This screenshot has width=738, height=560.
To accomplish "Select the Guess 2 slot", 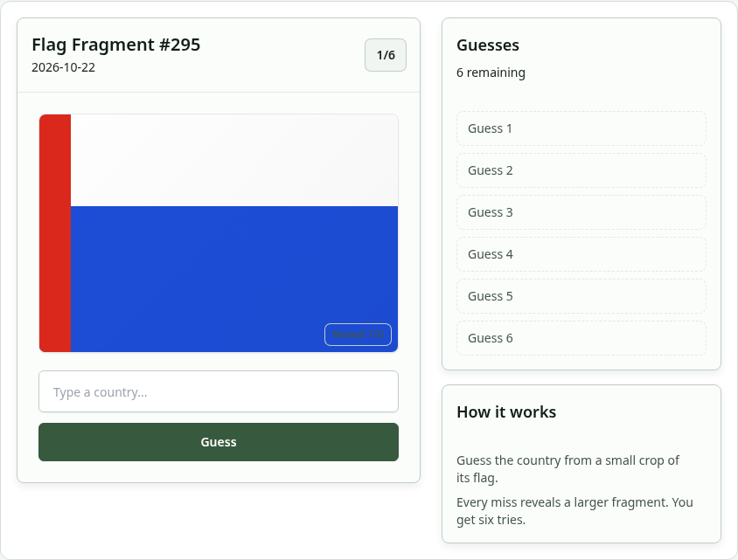I will 581,170.
